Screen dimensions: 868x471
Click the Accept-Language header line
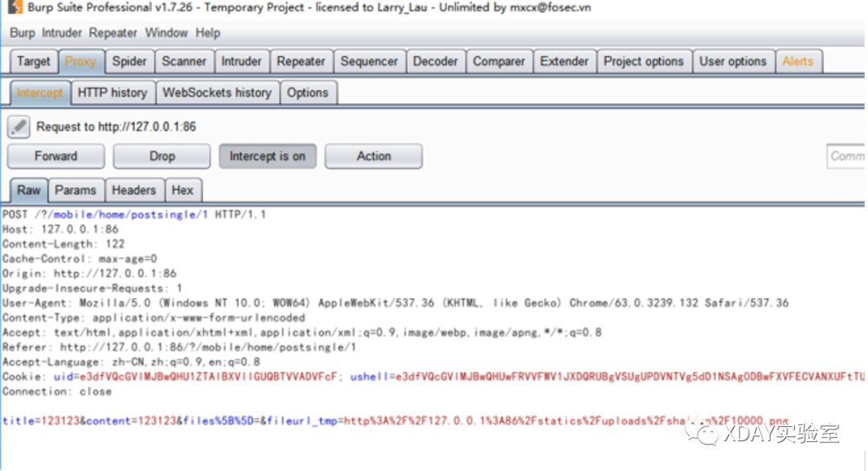pos(131,362)
